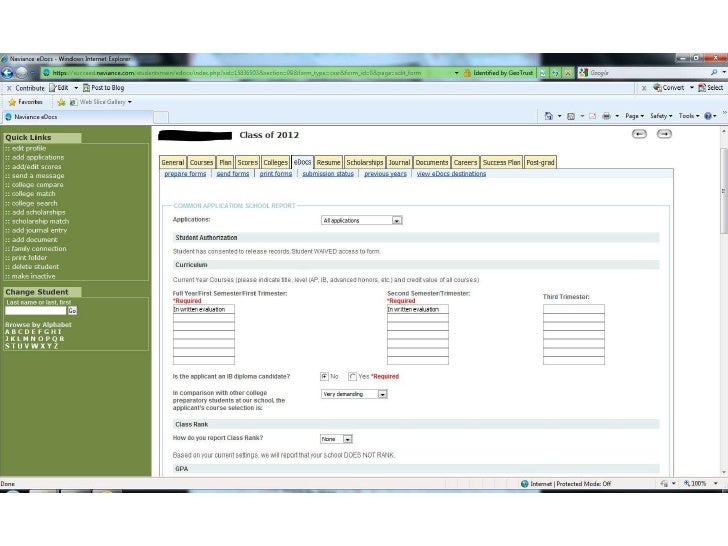Switch to the Post-grad tab
Image resolution: width=728 pixels, height=546 pixels.
click(x=540, y=162)
